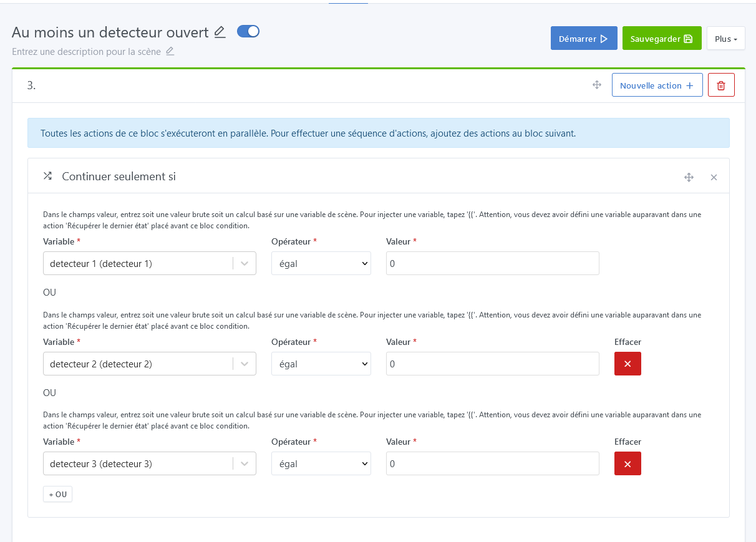Click Valeur field of detecteur 3 condition
This screenshot has width=756, height=542.
[x=492, y=463]
